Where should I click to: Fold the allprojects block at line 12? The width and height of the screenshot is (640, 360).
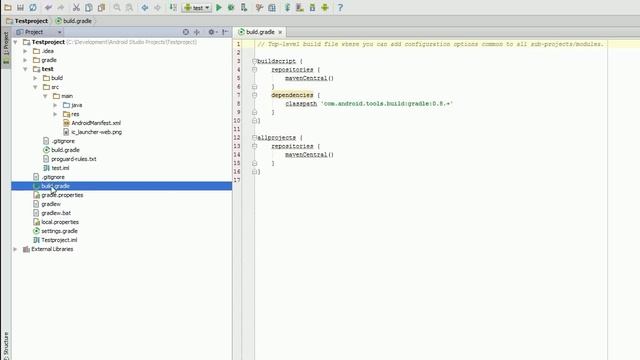tap(254, 138)
